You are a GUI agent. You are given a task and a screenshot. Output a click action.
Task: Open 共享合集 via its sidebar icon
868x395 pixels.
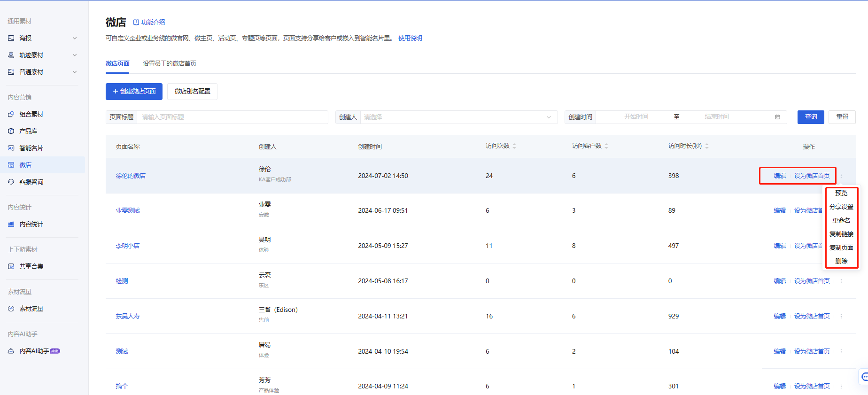(x=11, y=266)
